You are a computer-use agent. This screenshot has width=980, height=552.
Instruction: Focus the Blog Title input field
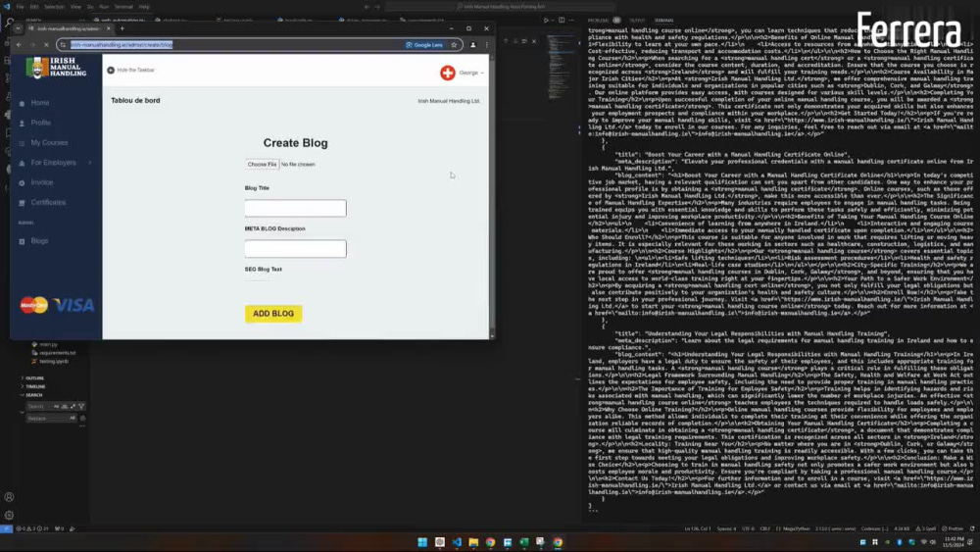[296, 208]
